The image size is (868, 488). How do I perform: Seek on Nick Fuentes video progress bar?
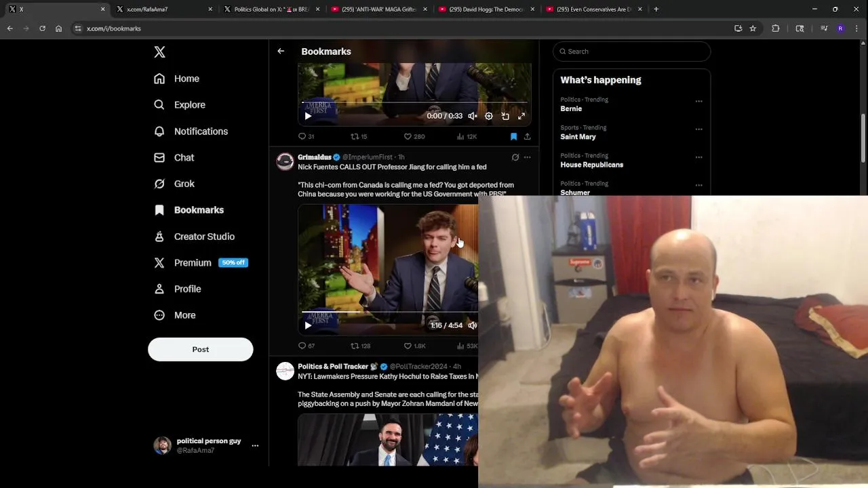point(390,312)
